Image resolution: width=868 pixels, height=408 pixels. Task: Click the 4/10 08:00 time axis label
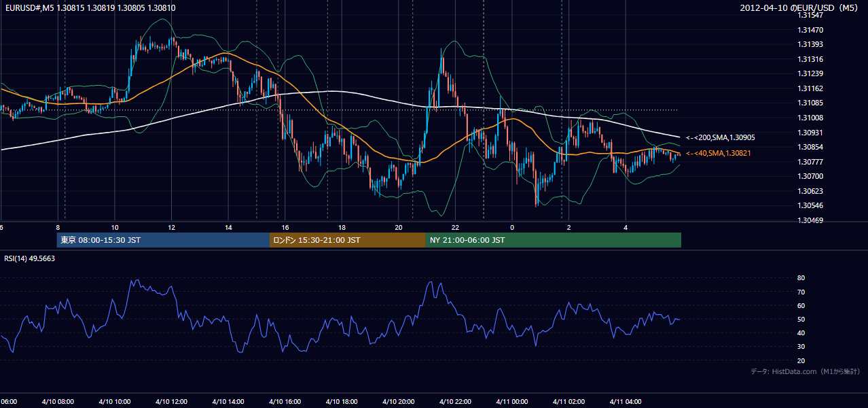(57, 401)
